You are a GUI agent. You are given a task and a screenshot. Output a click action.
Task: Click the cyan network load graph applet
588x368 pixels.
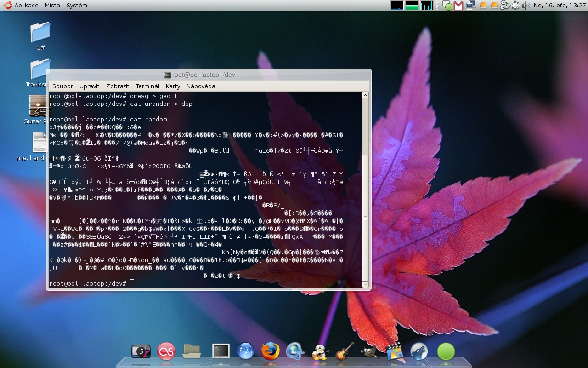click(x=427, y=6)
